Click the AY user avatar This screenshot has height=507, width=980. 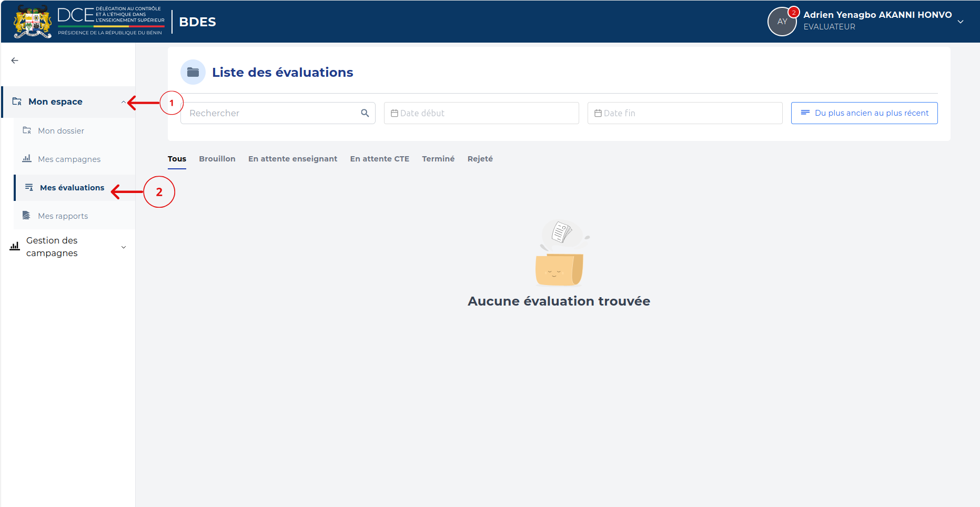tap(782, 22)
